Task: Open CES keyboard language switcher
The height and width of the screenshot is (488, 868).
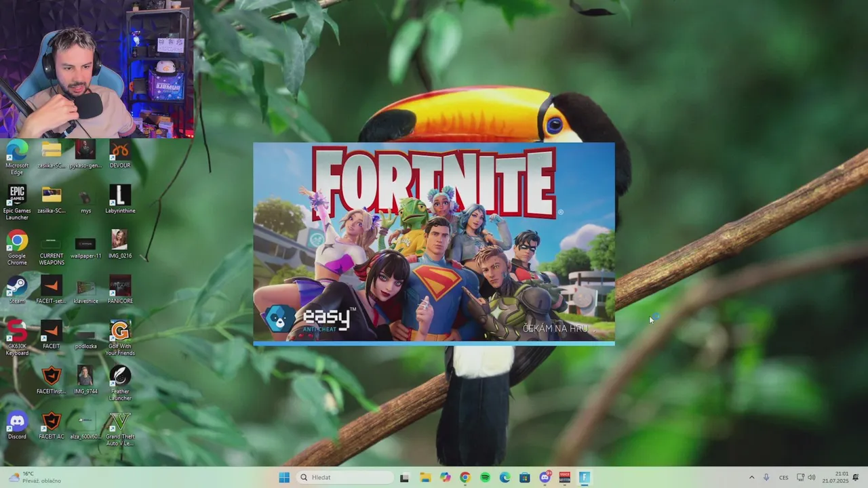Action: [784, 477]
